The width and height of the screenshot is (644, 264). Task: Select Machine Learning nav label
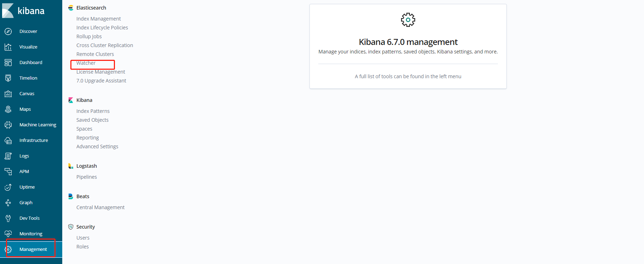pyautogui.click(x=38, y=125)
